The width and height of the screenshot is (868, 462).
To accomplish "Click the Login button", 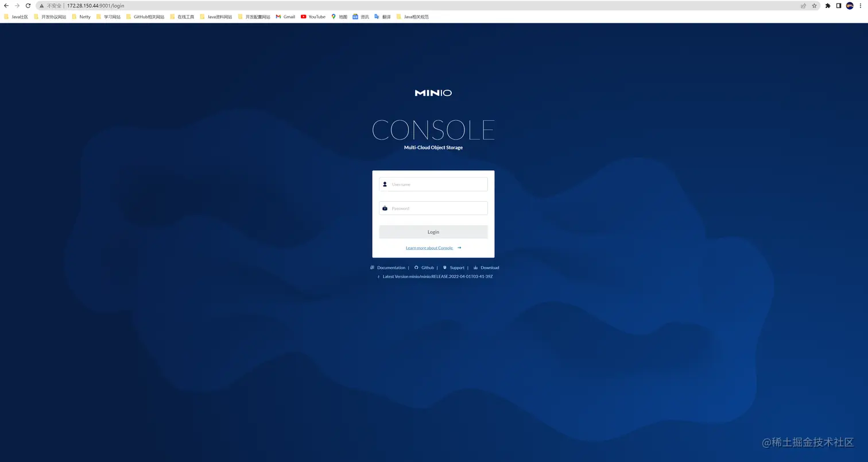I will click(x=433, y=232).
